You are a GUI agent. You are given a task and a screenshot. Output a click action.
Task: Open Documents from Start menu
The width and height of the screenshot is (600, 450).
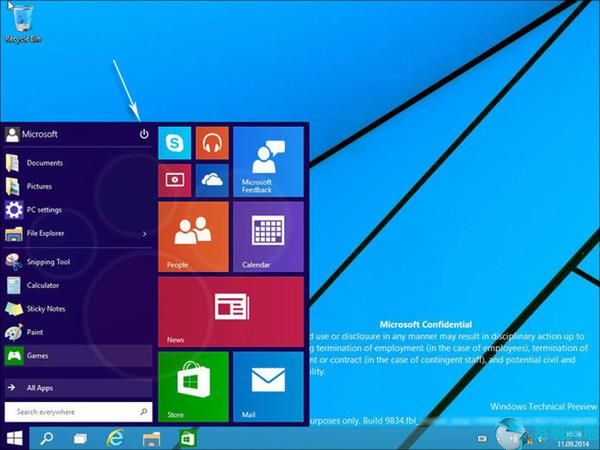tap(78, 163)
